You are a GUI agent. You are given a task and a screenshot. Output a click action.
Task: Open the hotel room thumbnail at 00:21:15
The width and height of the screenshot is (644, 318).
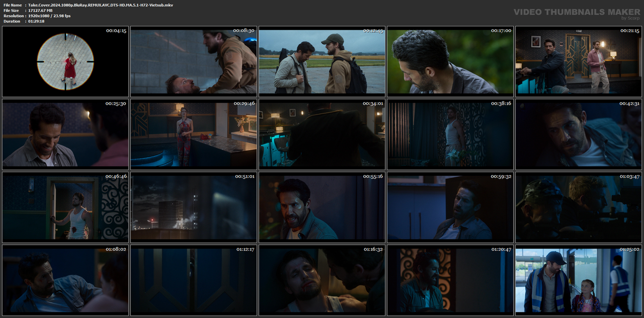pyautogui.click(x=579, y=61)
